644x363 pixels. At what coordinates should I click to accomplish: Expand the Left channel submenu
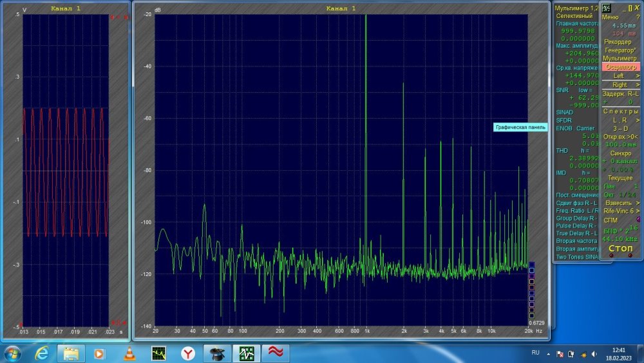[x=621, y=75]
